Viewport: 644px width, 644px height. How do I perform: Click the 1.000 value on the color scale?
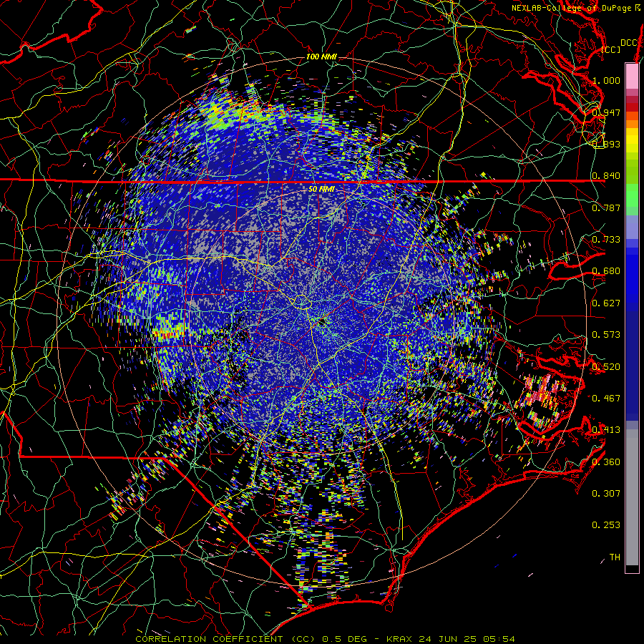click(606, 80)
